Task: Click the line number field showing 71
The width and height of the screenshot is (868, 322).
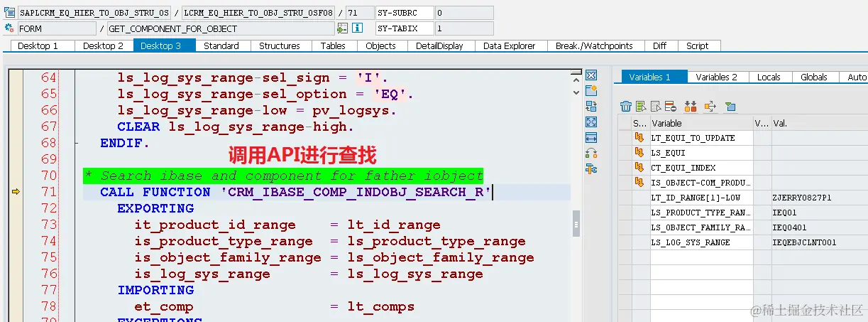Action: [x=358, y=13]
